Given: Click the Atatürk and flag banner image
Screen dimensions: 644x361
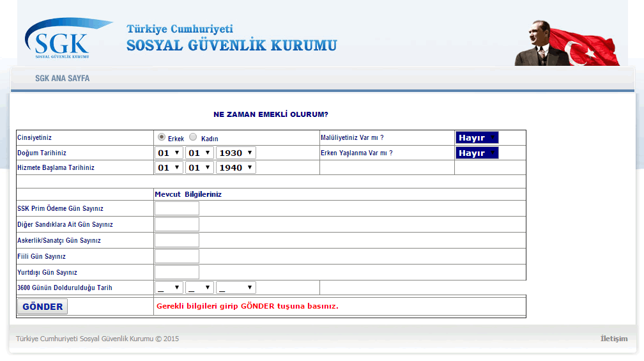Looking at the screenshot, I should 567,43.
